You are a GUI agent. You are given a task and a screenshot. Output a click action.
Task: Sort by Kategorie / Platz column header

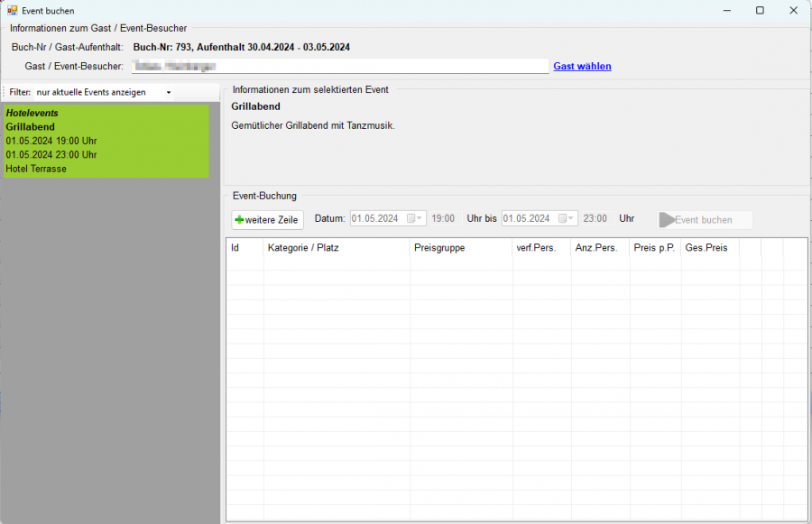click(337, 247)
